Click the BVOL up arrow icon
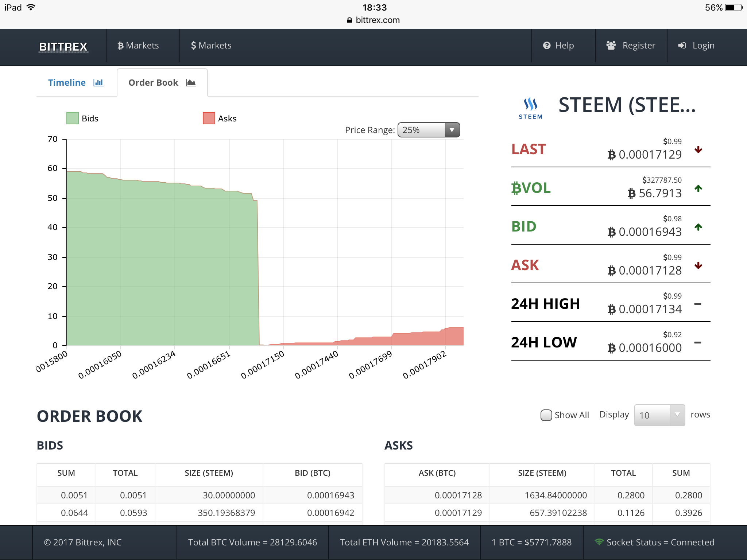The height and width of the screenshot is (560, 747). pos(698,188)
